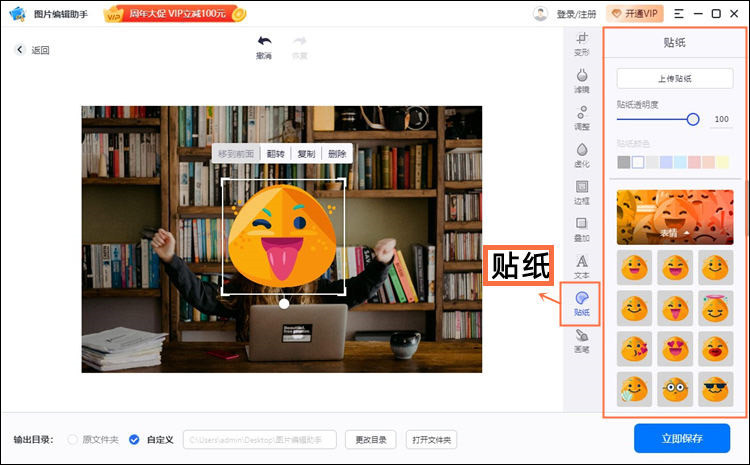Open the 画笔 brush tool
The width and height of the screenshot is (750, 465).
click(581, 341)
